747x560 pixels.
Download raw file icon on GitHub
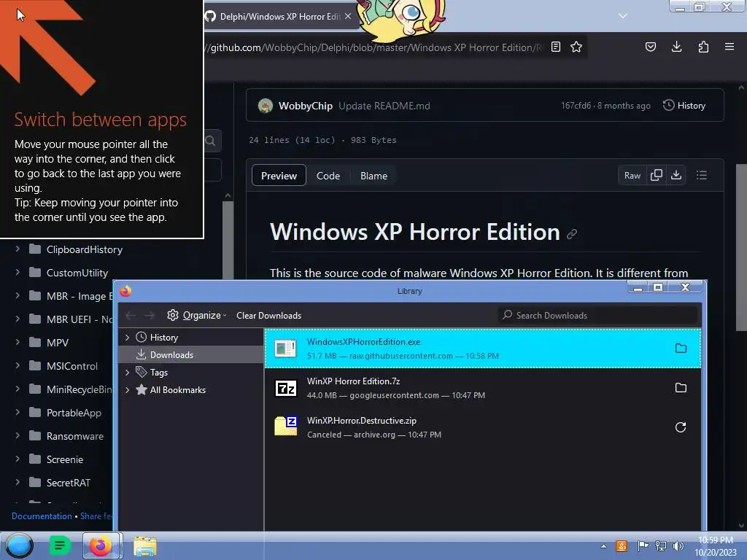(676, 175)
